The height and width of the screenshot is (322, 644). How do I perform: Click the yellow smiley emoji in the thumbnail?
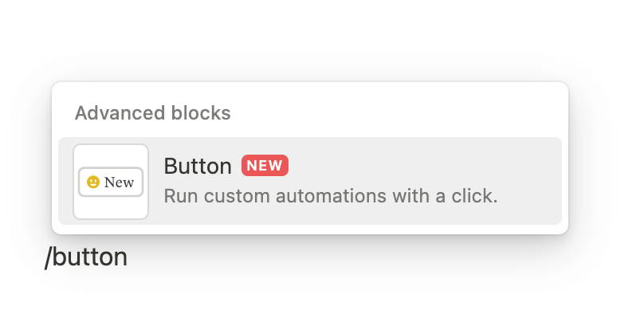coord(92,183)
